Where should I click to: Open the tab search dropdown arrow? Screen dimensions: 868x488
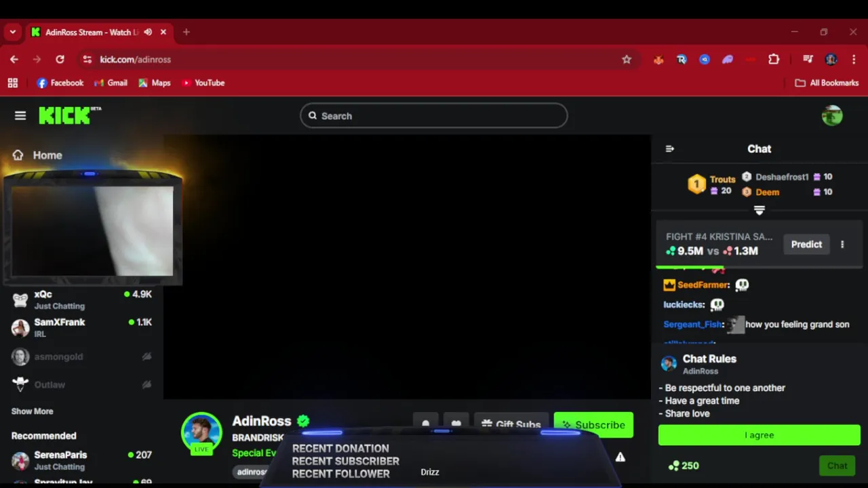(13, 33)
